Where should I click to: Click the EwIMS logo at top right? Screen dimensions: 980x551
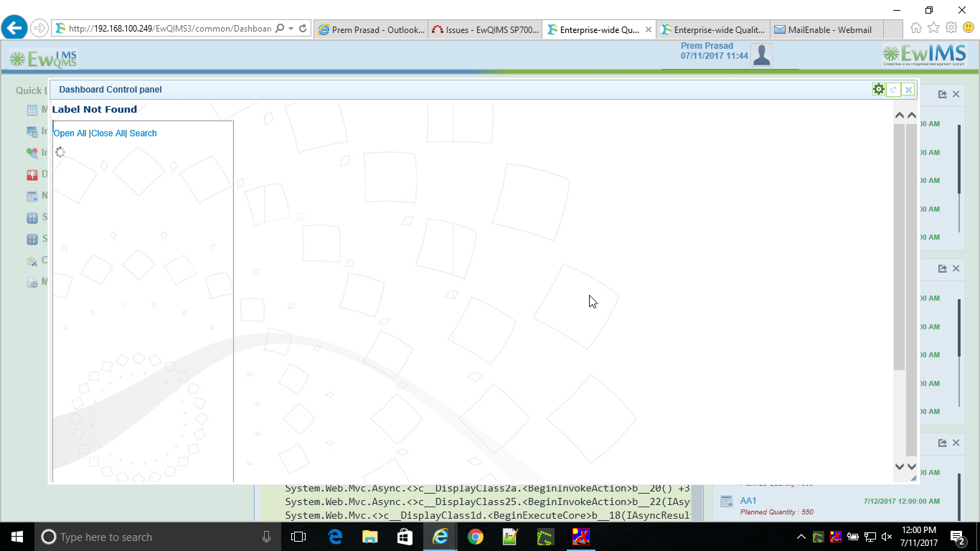coord(924,55)
